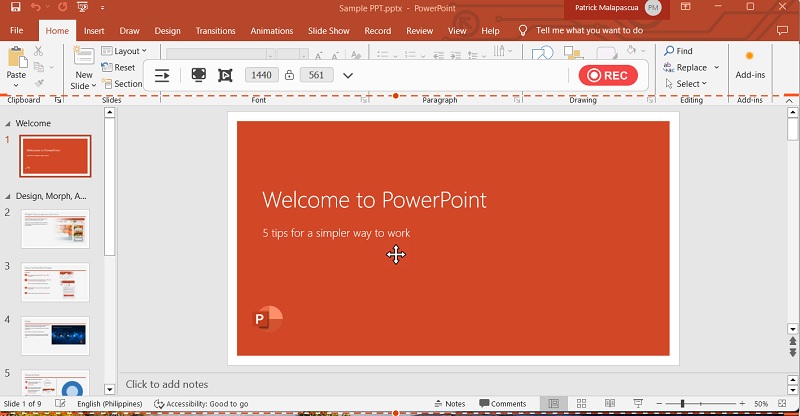This screenshot has width=800, height=416.
Task: Open the File menu
Action: click(x=16, y=31)
